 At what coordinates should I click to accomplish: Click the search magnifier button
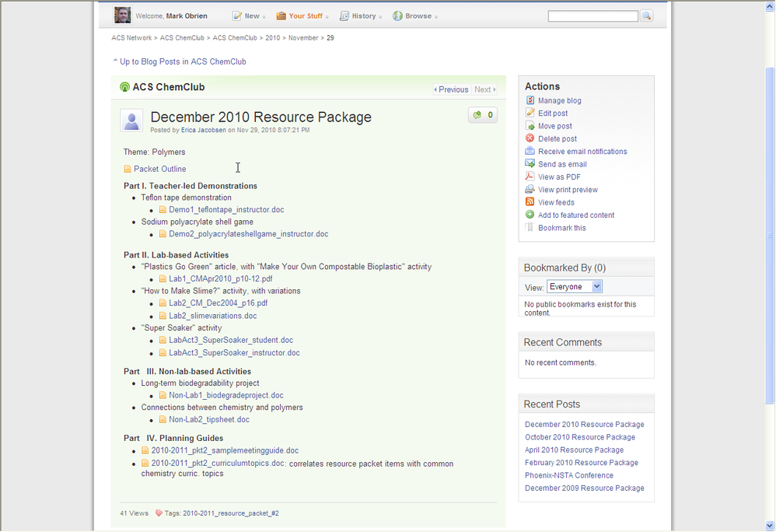[x=646, y=16]
